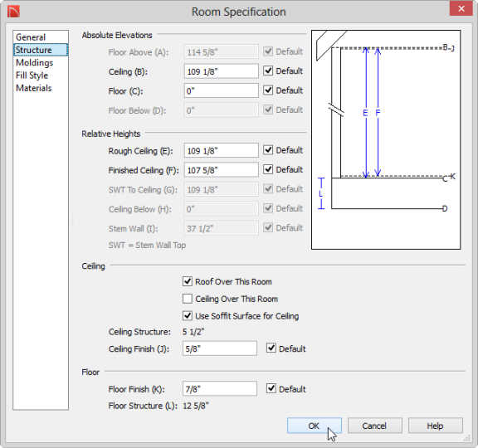Edit the Floor Finish (K) field
The width and height of the screenshot is (478, 448).
tap(220, 388)
